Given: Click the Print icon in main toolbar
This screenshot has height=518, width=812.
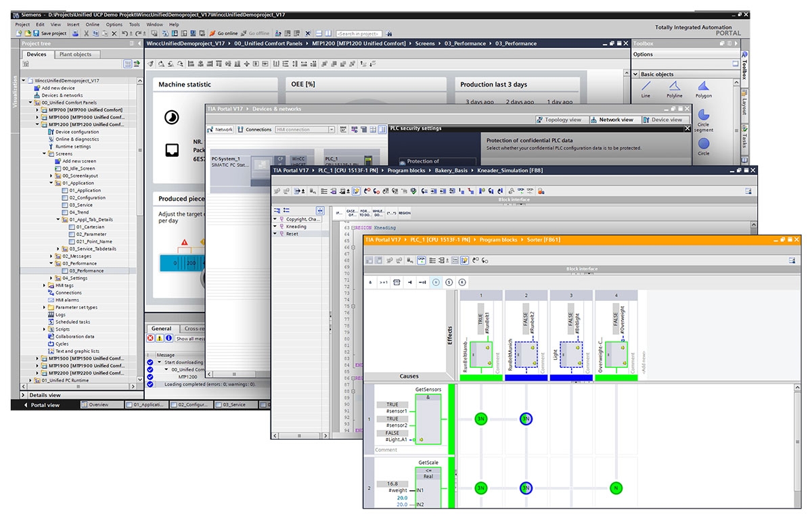Looking at the screenshot, I should click(76, 33).
